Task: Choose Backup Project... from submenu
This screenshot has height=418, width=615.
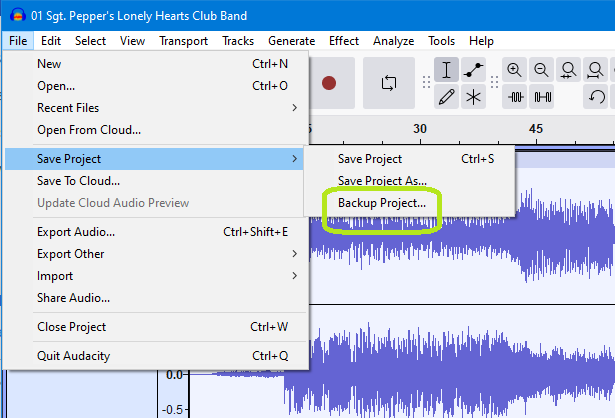Action: 381,203
